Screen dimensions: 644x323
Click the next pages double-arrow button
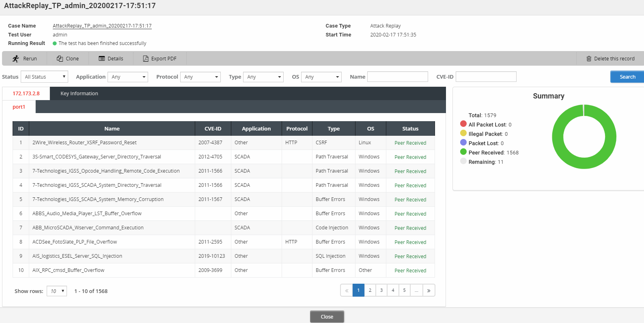[x=429, y=291]
